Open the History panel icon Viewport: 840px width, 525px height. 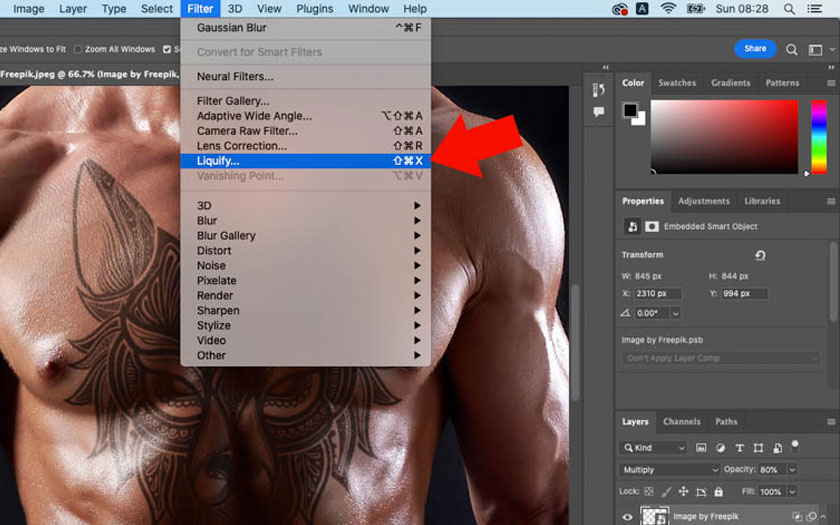click(598, 90)
